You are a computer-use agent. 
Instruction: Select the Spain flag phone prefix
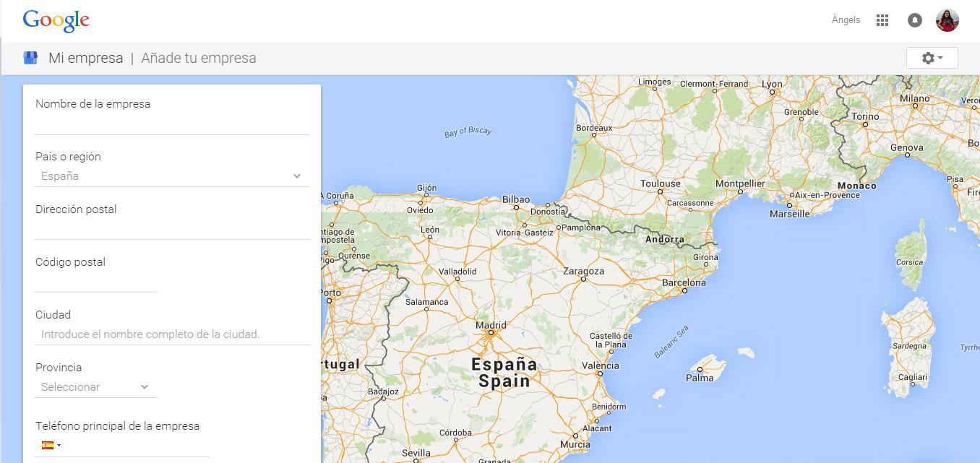(51, 446)
